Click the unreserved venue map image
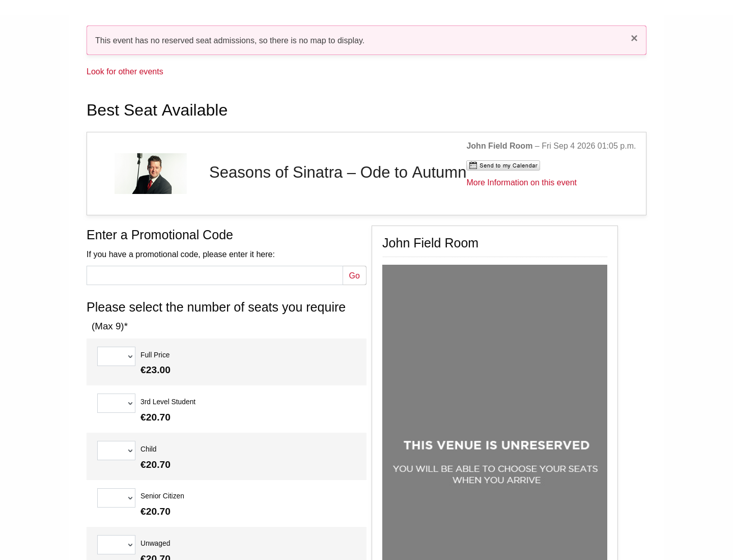Image resolution: width=733 pixels, height=560 pixels. (x=495, y=412)
